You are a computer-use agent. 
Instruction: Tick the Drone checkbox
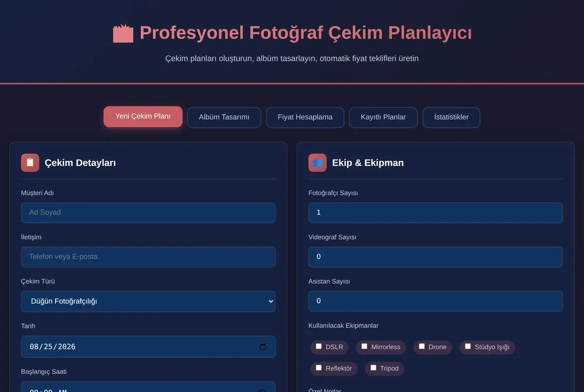422,346
